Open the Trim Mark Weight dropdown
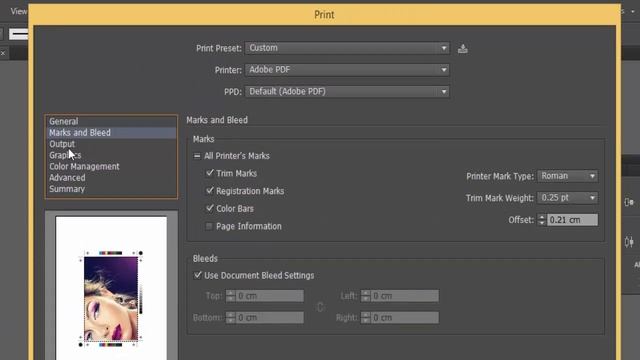Screen dimensions: 640x360 pos(568,198)
